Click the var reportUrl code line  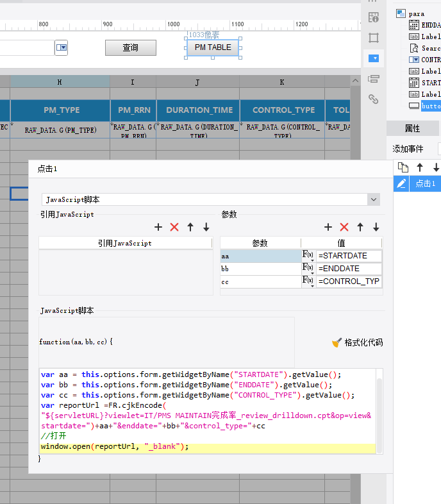point(103,405)
